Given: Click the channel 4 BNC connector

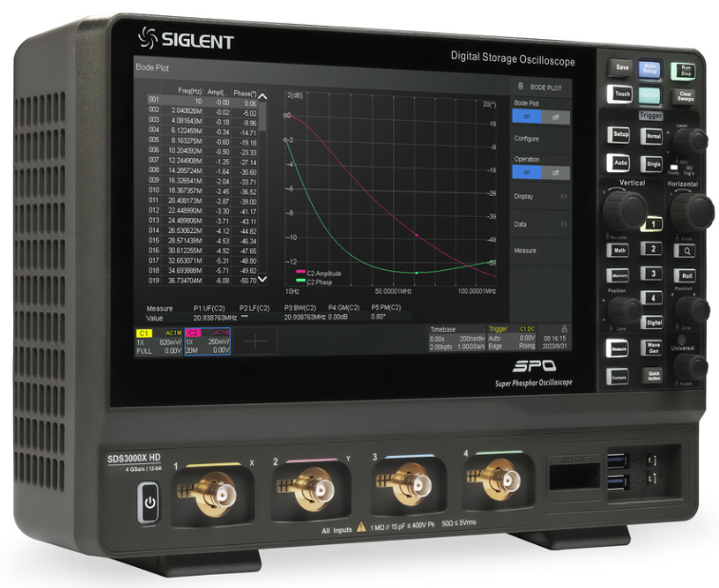Looking at the screenshot, I should [498, 480].
